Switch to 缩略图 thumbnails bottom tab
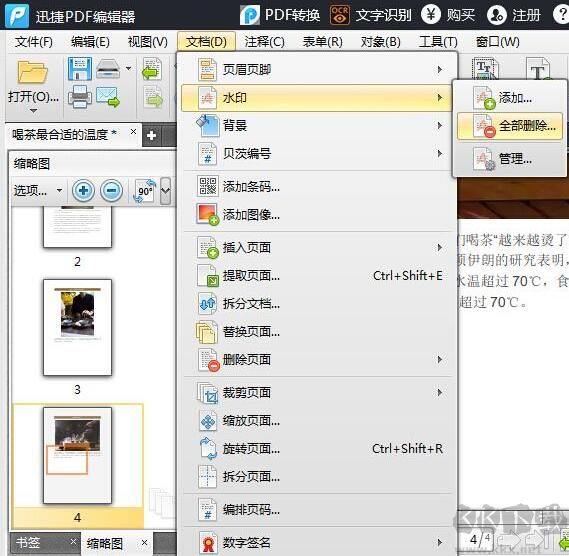 coord(105,543)
